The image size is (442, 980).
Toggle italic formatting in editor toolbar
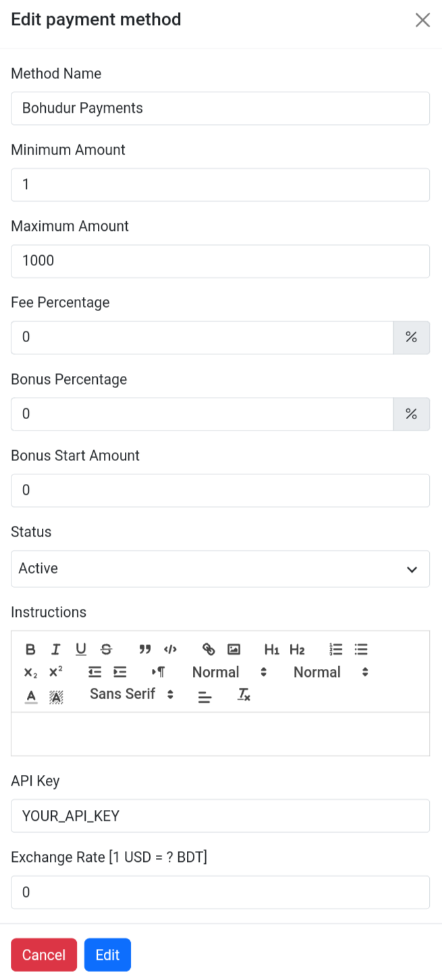point(55,649)
